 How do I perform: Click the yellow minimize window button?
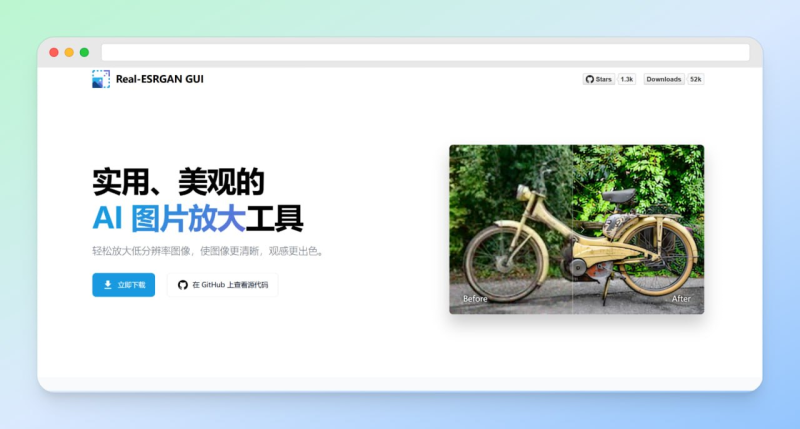pyautogui.click(x=69, y=52)
